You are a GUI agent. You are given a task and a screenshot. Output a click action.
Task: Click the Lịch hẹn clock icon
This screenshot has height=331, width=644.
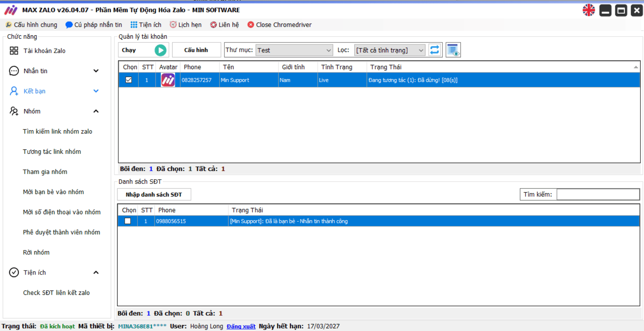coord(173,24)
